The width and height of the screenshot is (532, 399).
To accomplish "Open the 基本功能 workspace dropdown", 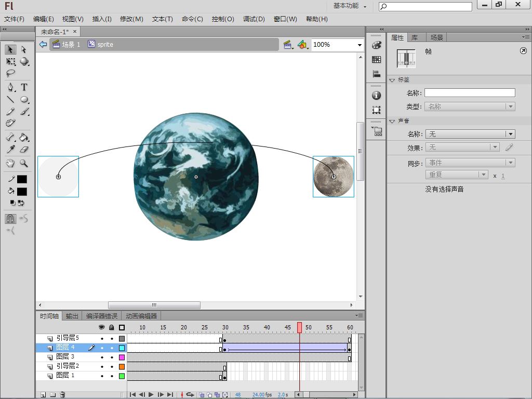I will (350, 6).
